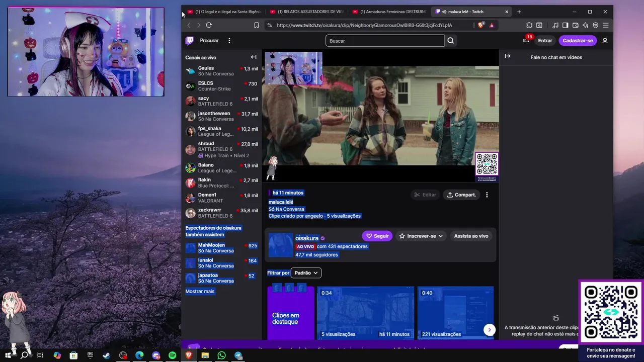644x362 pixels.
Task: Open Steam from the taskbar
Action: coord(106,355)
